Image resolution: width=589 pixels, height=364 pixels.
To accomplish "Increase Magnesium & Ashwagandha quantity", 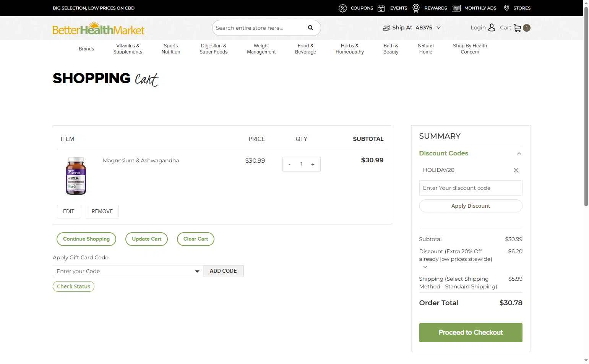I will (313, 164).
